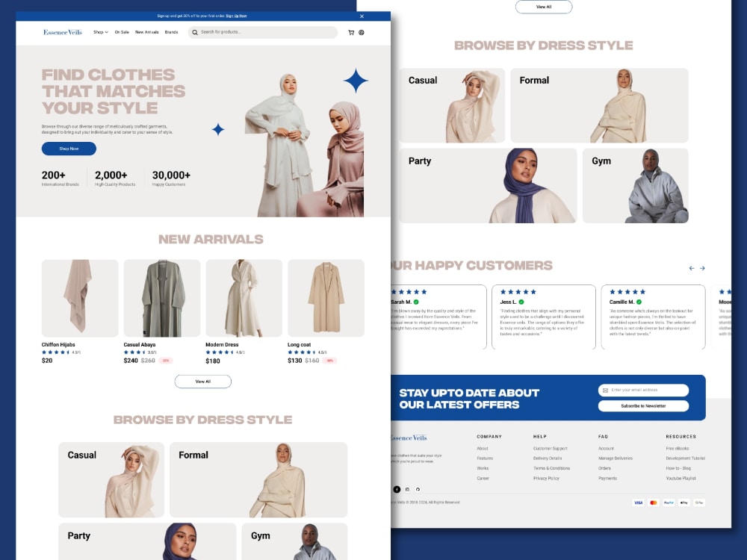747x560 pixels.
Task: Click the Manage Deliveries footer link
Action: [x=616, y=458]
